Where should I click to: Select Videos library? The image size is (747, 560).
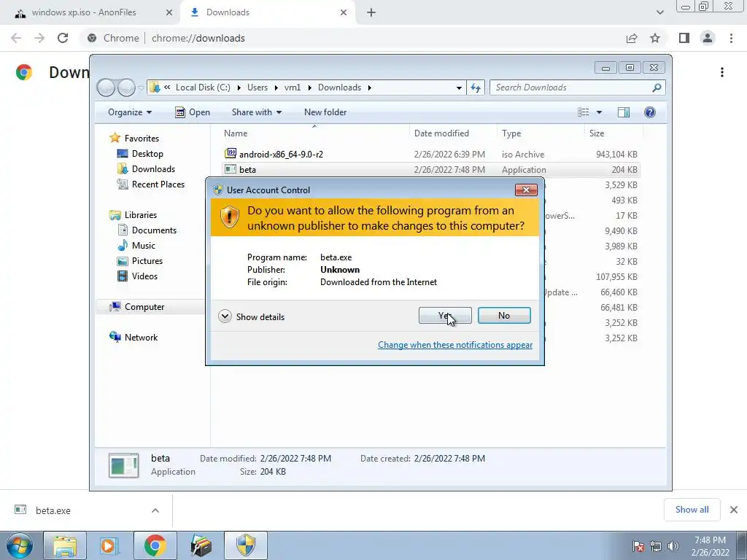pos(144,276)
